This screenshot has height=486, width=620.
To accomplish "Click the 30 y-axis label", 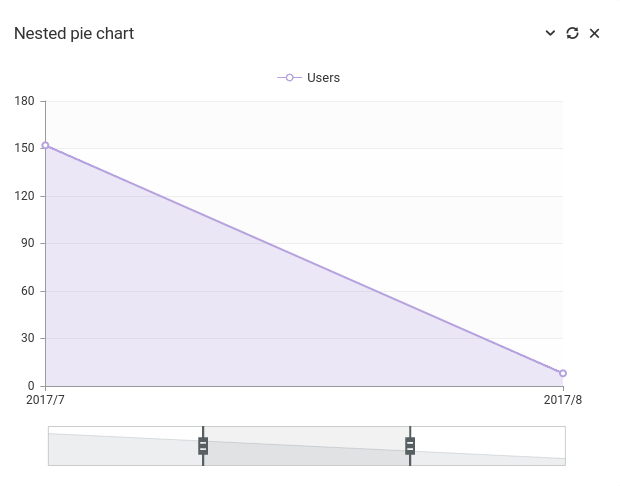I will [x=28, y=338].
